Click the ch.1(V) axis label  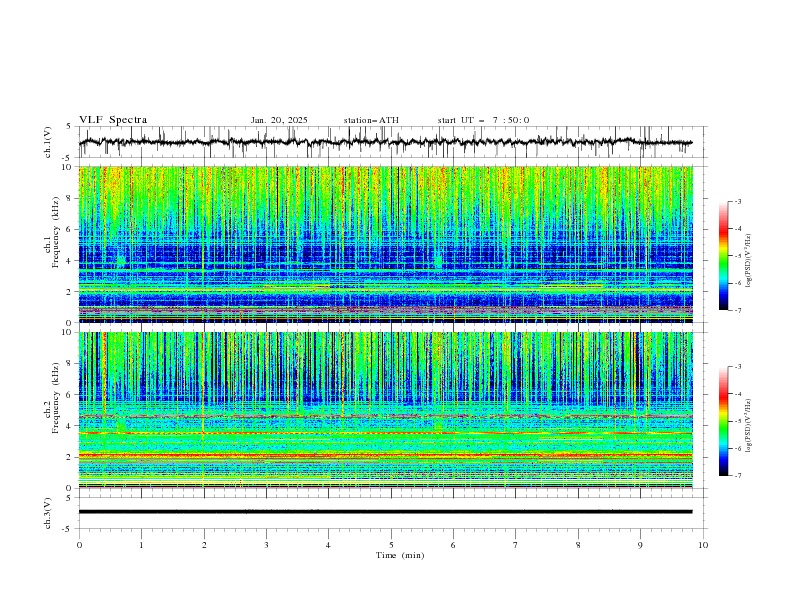(x=48, y=142)
